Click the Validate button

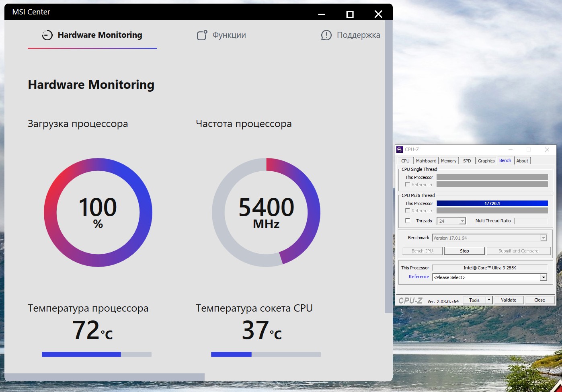point(509,300)
